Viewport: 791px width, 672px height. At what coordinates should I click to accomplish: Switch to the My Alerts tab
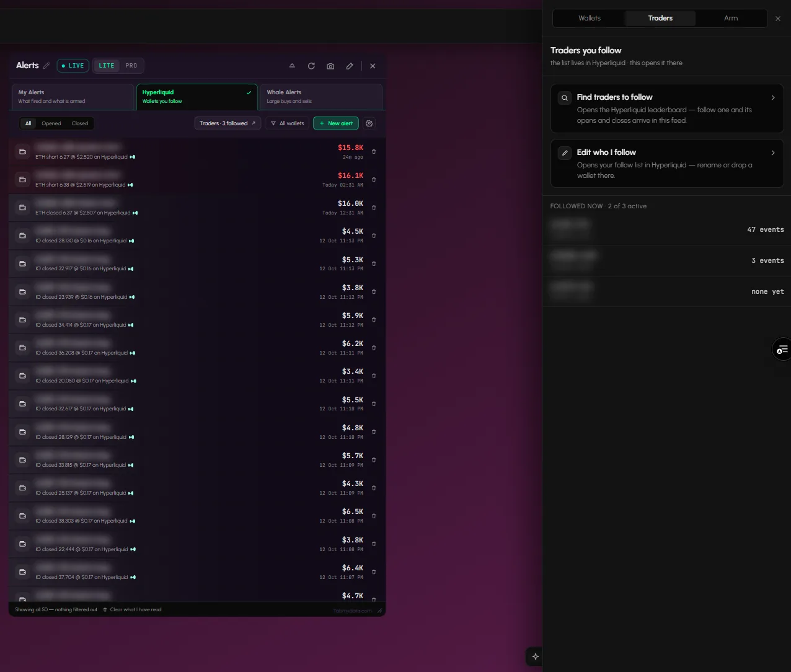73,97
